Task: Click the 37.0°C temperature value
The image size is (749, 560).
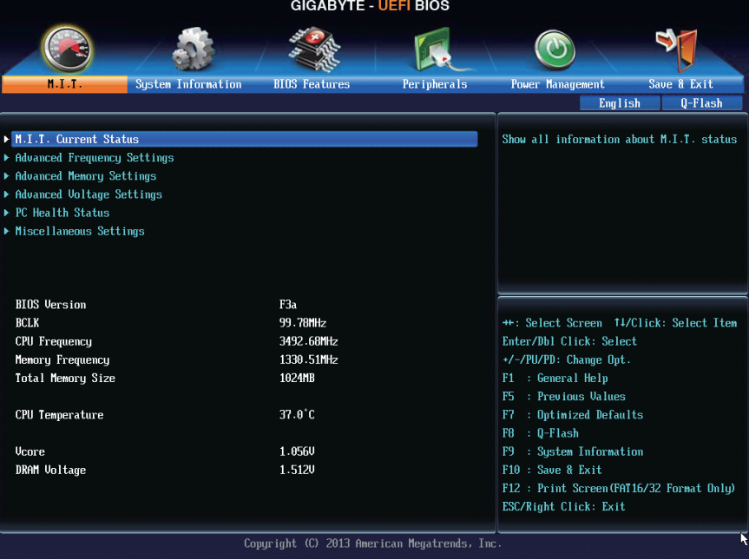Action: coord(297,414)
